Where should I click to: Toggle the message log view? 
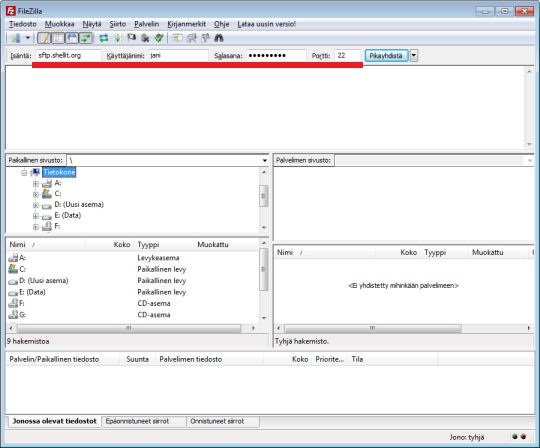(44, 38)
